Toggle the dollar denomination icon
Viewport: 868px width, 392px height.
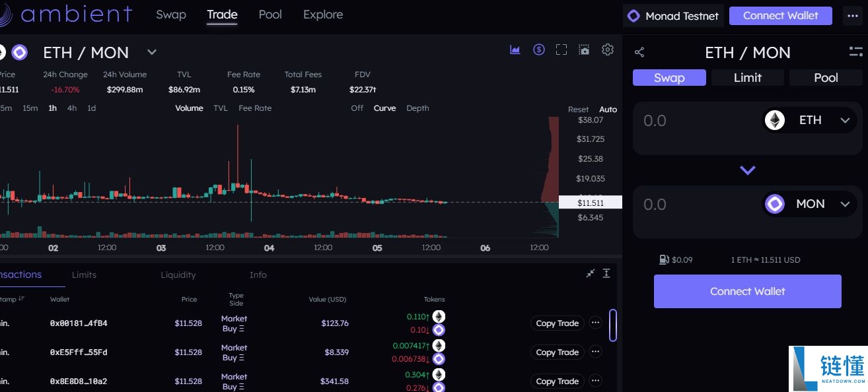(539, 49)
